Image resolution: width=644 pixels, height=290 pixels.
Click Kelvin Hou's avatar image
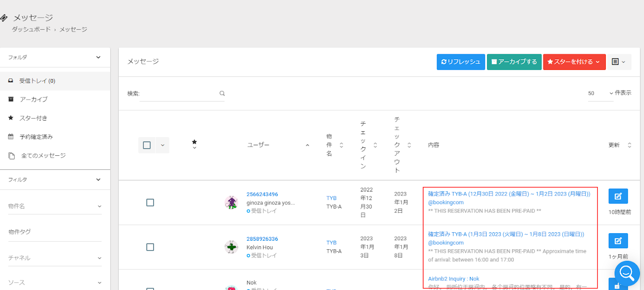click(231, 247)
